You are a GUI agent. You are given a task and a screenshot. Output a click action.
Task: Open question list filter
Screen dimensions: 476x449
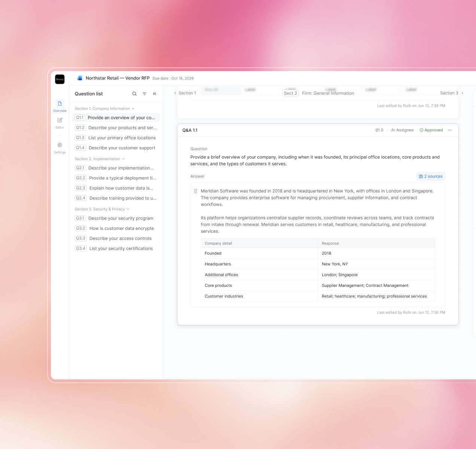pyautogui.click(x=144, y=94)
